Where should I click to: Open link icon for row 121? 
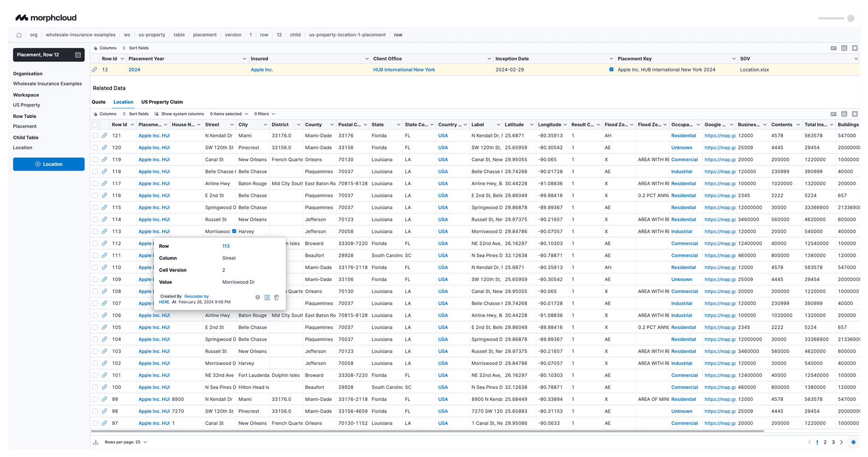[104, 135]
